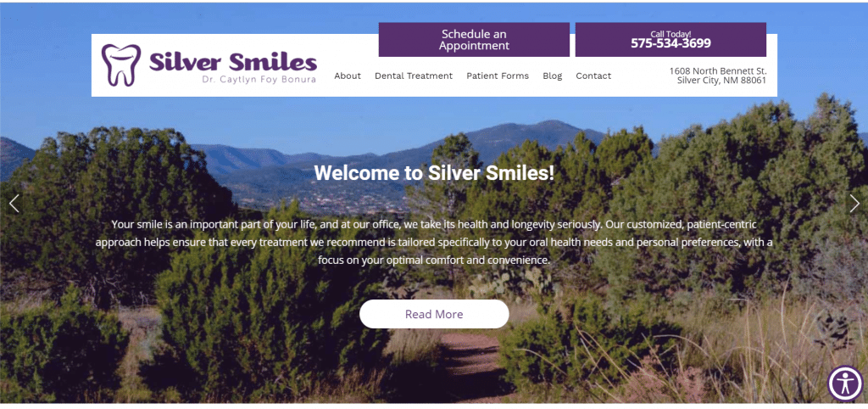Click the Silver City, NM 88061 line
The image size is (868, 409).
tap(722, 81)
